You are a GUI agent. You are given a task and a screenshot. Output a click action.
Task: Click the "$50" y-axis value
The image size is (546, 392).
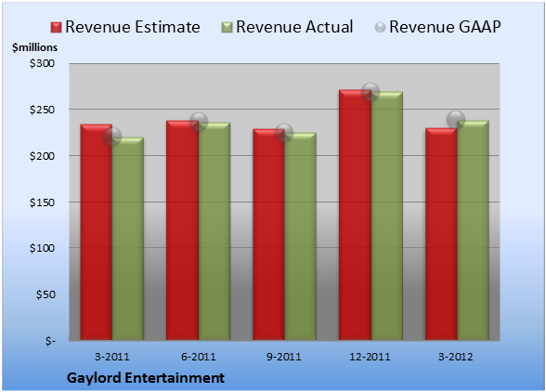(x=45, y=294)
